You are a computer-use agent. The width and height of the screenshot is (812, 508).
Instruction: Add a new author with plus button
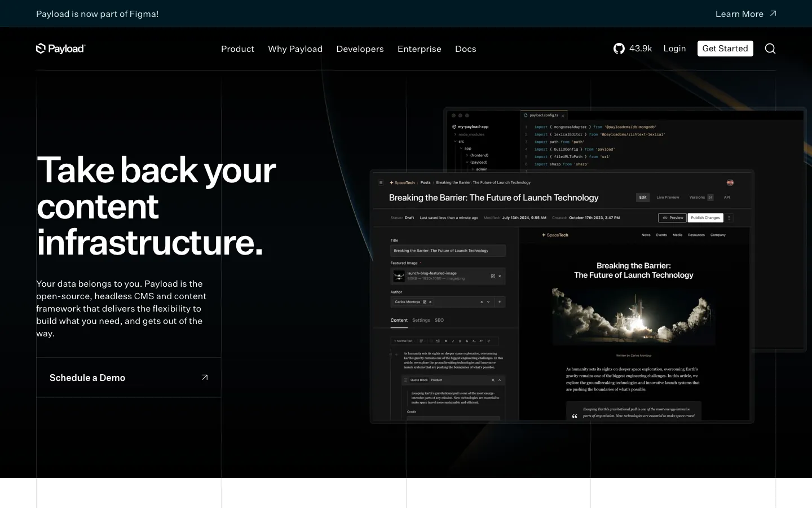click(500, 302)
